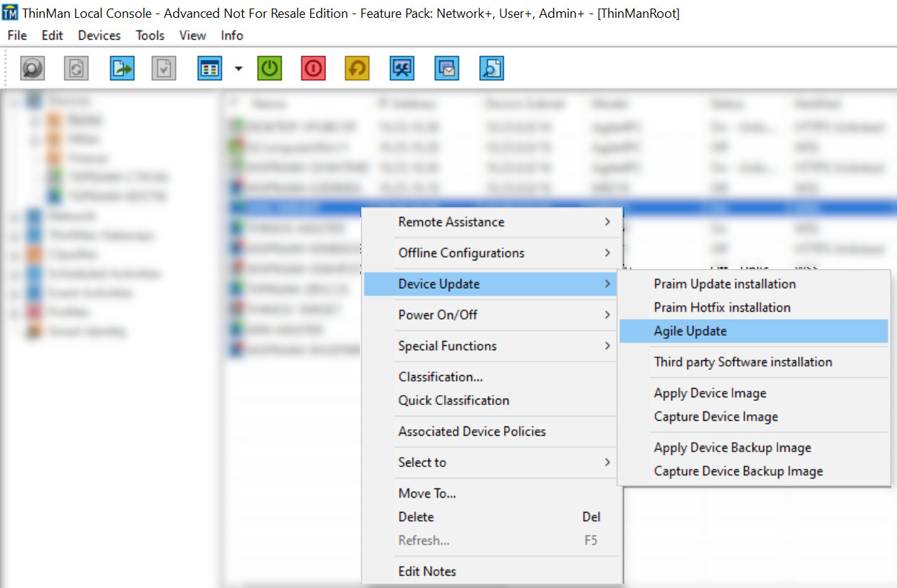The width and height of the screenshot is (897, 588).
Task: Choose Capture Device Backup Image
Action: click(755, 471)
